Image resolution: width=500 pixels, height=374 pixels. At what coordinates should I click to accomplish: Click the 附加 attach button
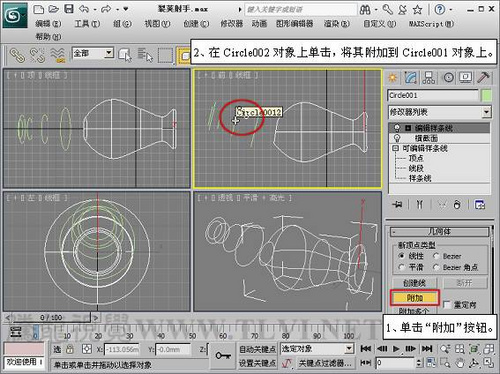coord(415,298)
